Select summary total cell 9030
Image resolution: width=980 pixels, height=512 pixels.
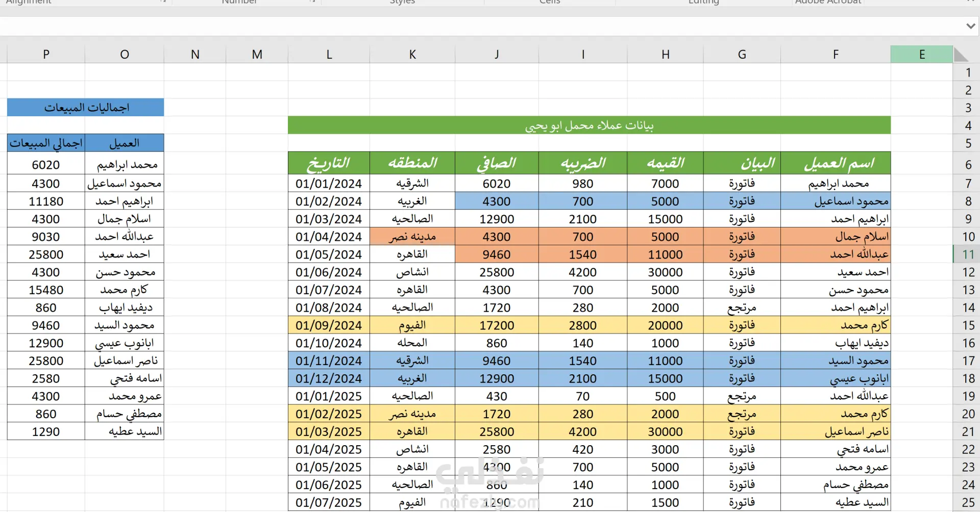pos(46,237)
